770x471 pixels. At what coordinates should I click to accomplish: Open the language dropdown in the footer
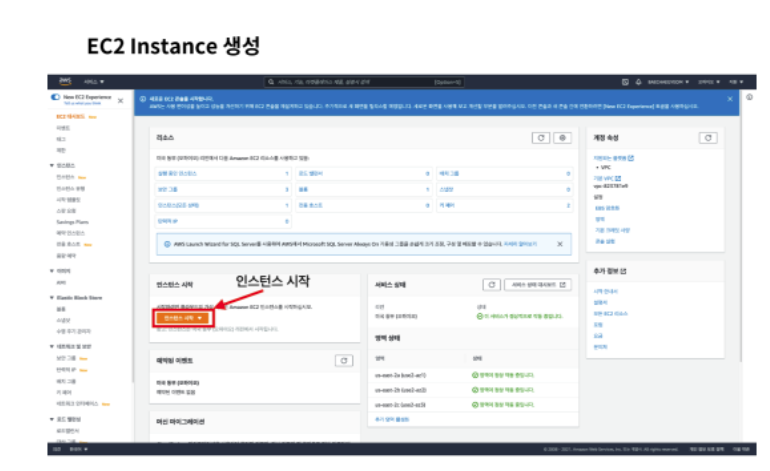coord(79,449)
